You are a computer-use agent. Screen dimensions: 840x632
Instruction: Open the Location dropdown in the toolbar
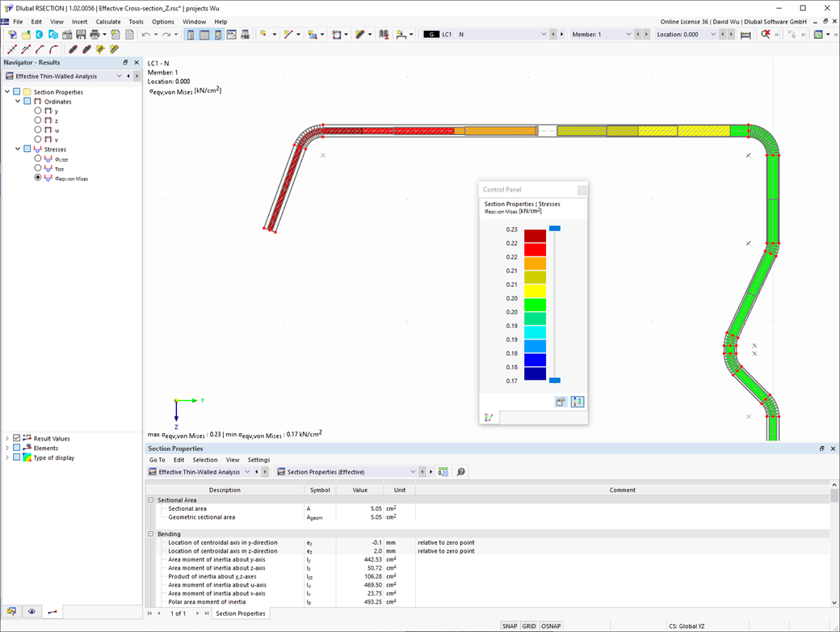[713, 34]
